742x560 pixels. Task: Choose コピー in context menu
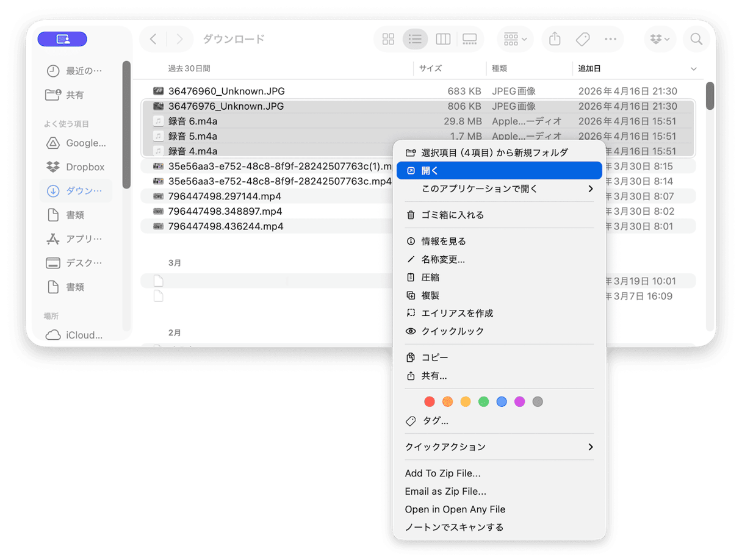pos(499,357)
